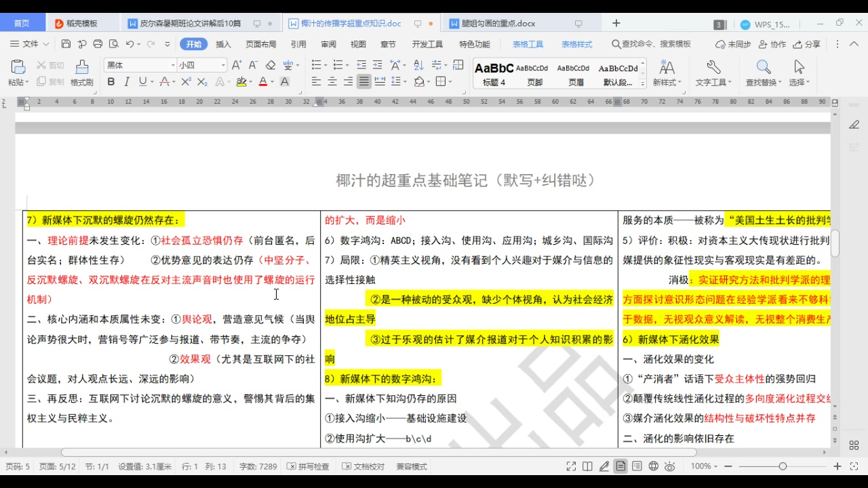Click the Sort (A-Z) icon
The height and width of the screenshot is (488, 868).
[418, 65]
